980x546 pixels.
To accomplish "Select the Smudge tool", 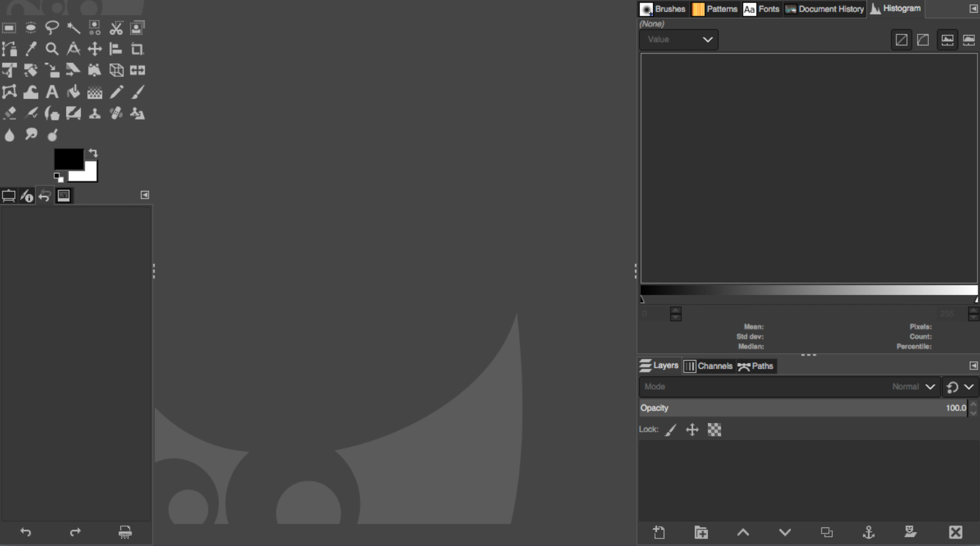I will (x=31, y=135).
